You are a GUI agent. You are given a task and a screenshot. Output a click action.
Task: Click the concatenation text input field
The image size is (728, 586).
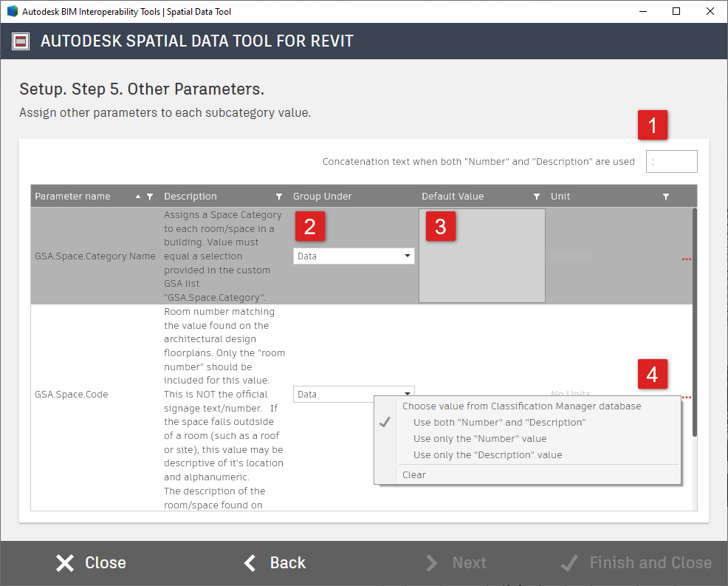click(x=671, y=161)
